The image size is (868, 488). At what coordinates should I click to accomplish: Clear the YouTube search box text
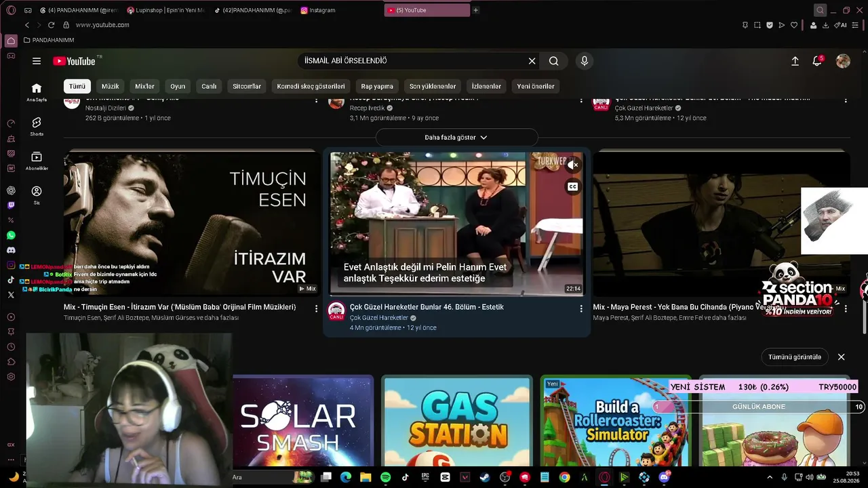click(x=532, y=61)
